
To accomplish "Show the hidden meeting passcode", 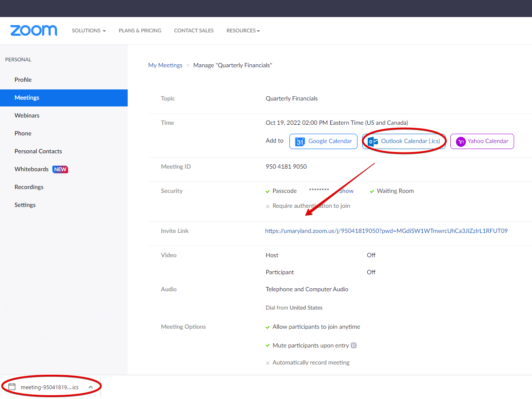I will pyautogui.click(x=346, y=191).
